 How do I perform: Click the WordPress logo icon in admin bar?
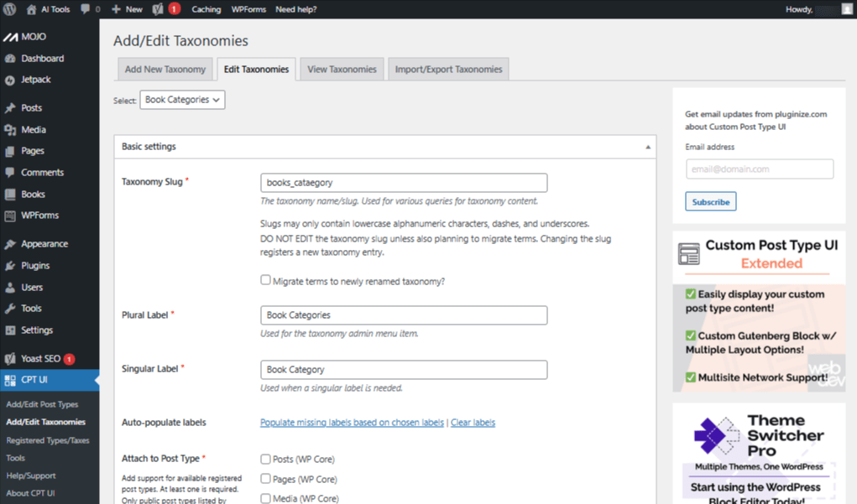(x=10, y=9)
